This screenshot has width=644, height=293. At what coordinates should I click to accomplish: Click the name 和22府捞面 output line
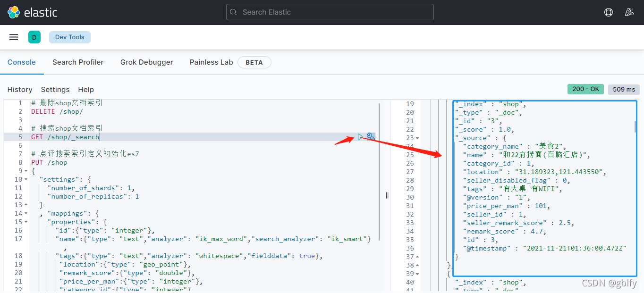pos(526,155)
